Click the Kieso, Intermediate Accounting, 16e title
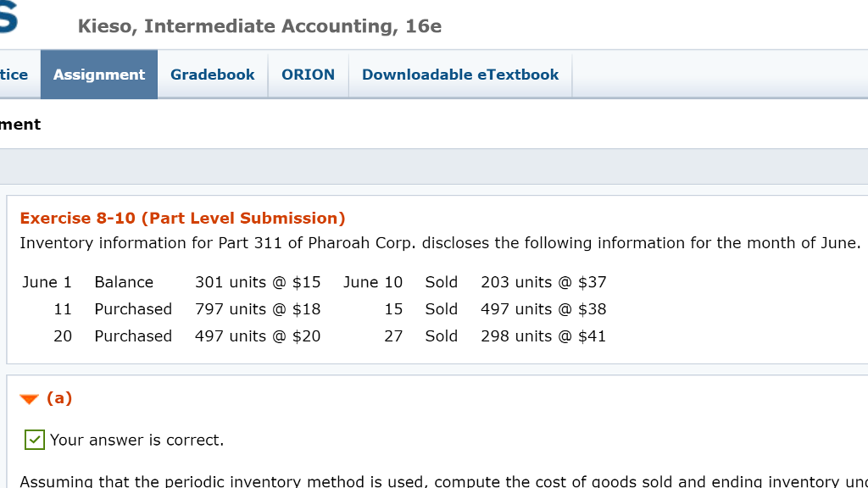Screen dimensions: 868x488 coord(259,26)
